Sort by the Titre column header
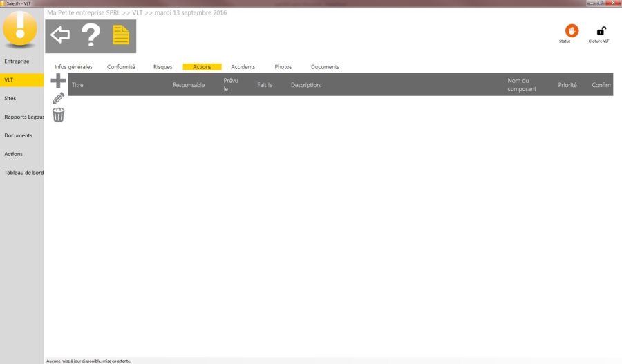The image size is (622, 364). tap(77, 85)
